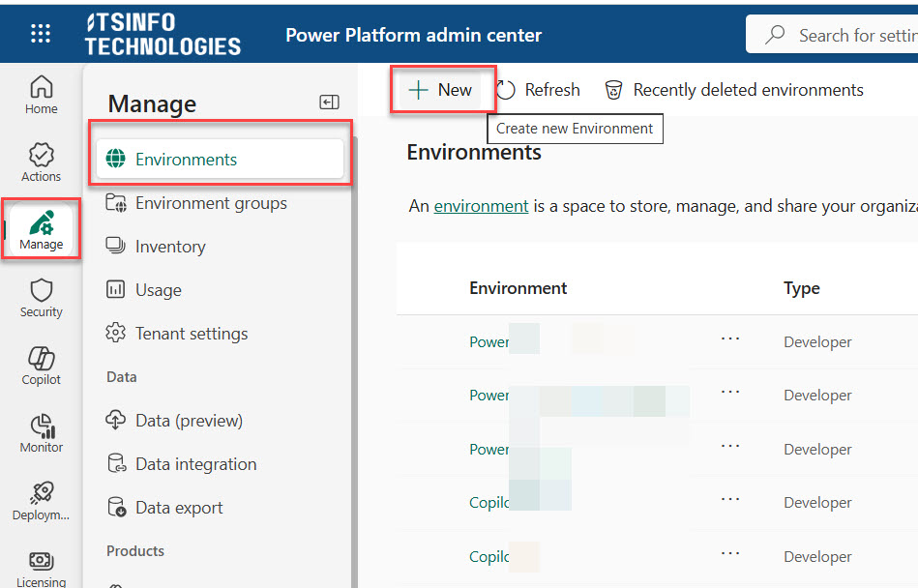Sort by Environment column header
This screenshot has width=918, height=588.
point(518,288)
